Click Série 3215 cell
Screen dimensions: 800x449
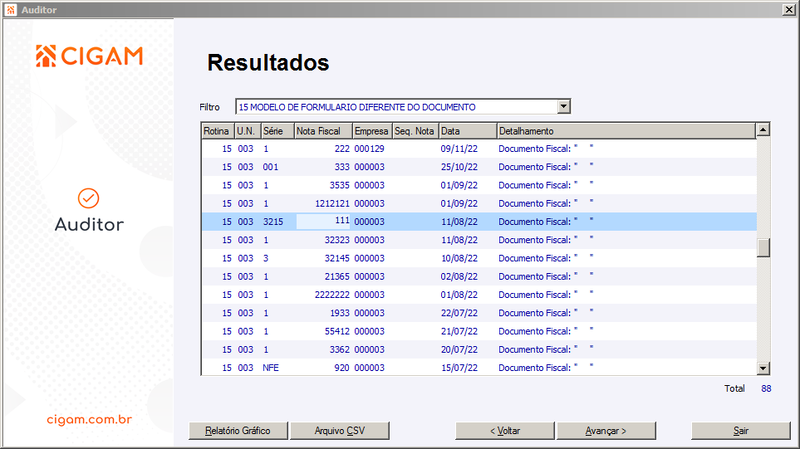point(273,221)
